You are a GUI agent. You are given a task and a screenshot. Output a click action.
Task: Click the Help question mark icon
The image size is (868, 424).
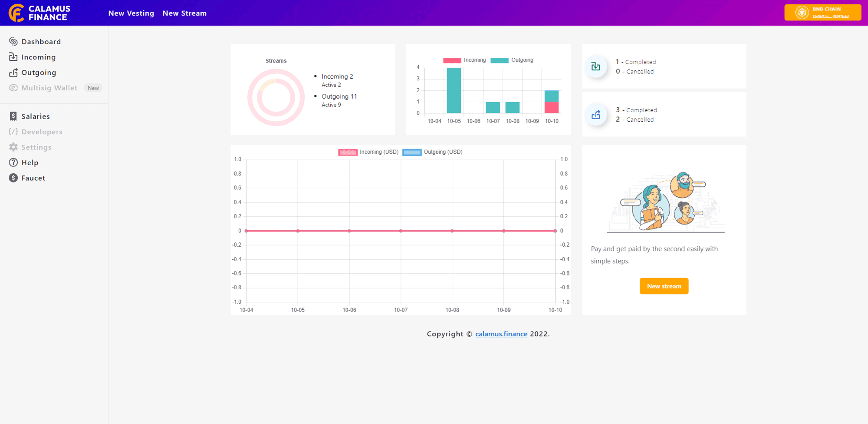[x=13, y=162]
